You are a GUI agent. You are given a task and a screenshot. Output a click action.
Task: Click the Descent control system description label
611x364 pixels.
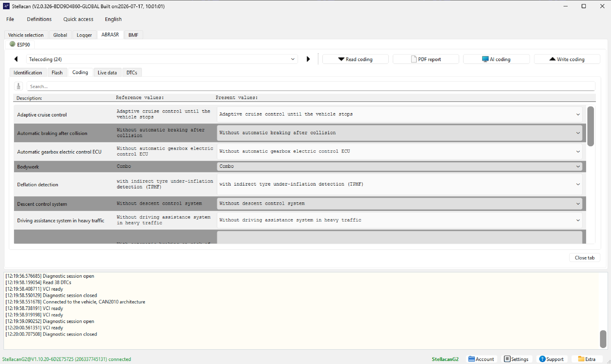tap(42, 204)
